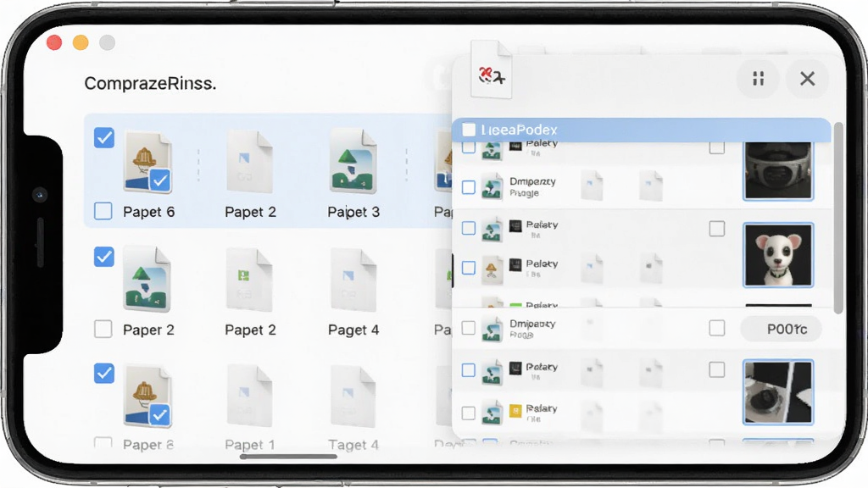This screenshot has height=488, width=868.
Task: Tick the checkbox in the Dmiperzty Pragje row
Action: pyautogui.click(x=468, y=187)
